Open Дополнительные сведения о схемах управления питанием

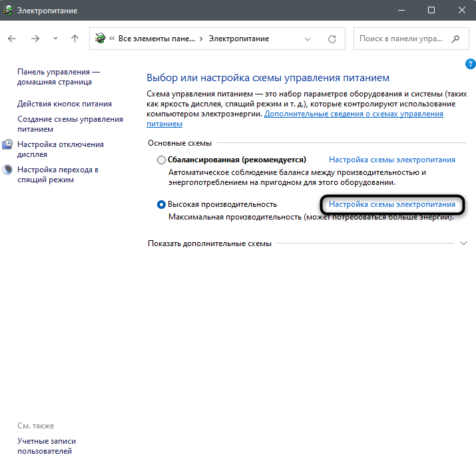pyautogui.click(x=295, y=118)
